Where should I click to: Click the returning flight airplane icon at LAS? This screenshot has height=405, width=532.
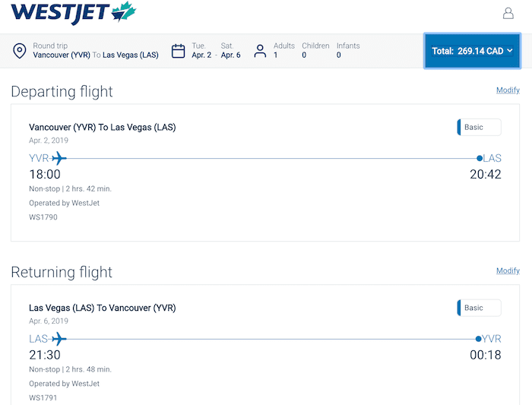pos(59,339)
